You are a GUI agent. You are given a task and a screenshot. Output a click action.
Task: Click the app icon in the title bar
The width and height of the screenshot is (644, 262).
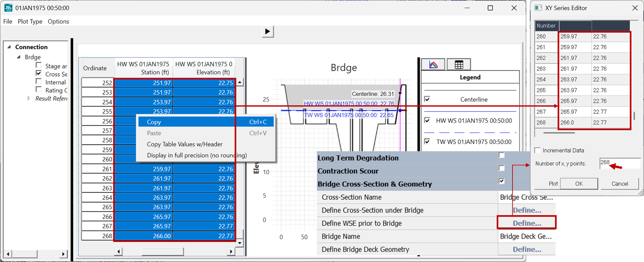(8, 8)
